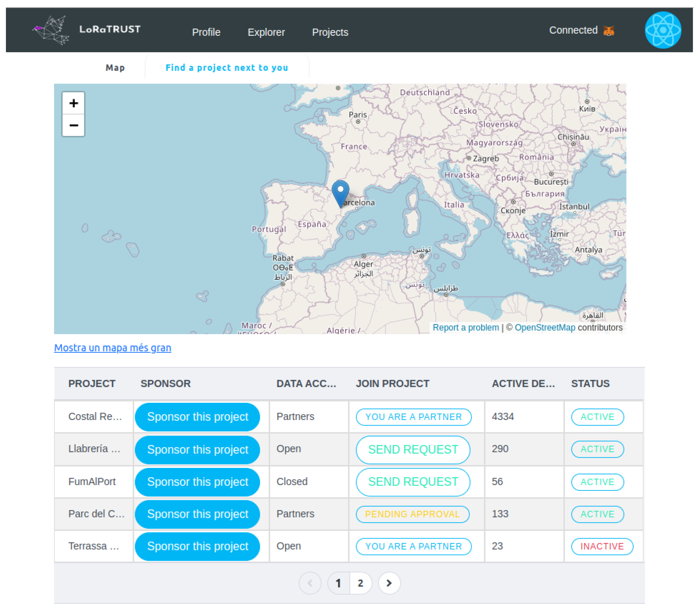Open the React atom avatar icon
The height and width of the screenshot is (610, 700).
pos(663,30)
